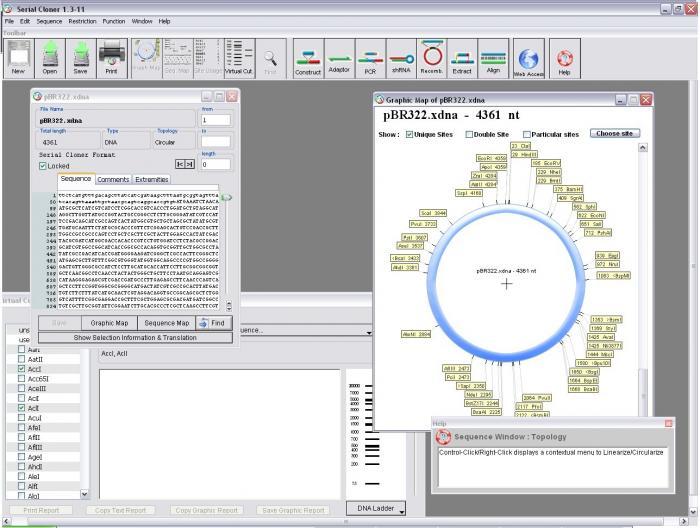700x528 pixels.
Task: Click Show Selection Information & Translation
Action: (135, 337)
